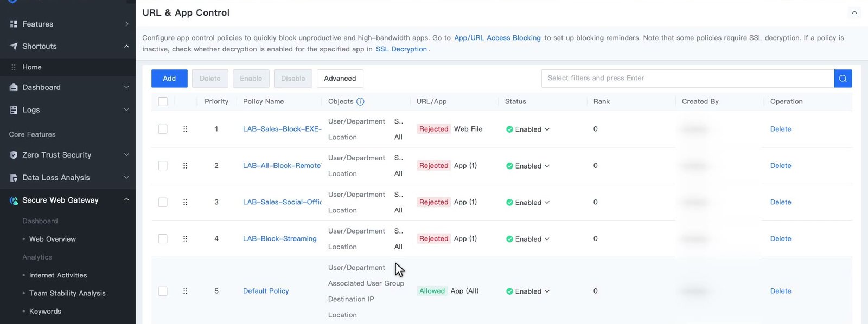Viewport: 868px width, 324px height.
Task: Check the box for LAB-Sales-Social policy
Action: 163,202
